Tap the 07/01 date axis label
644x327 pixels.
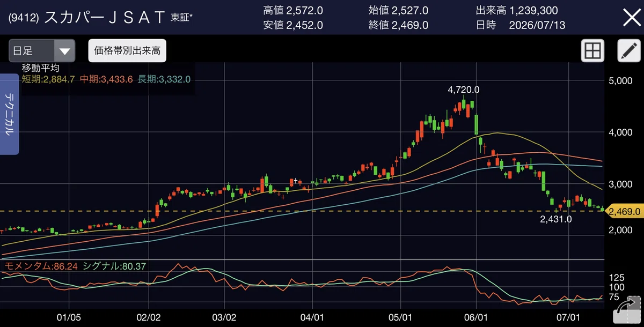click(569, 317)
